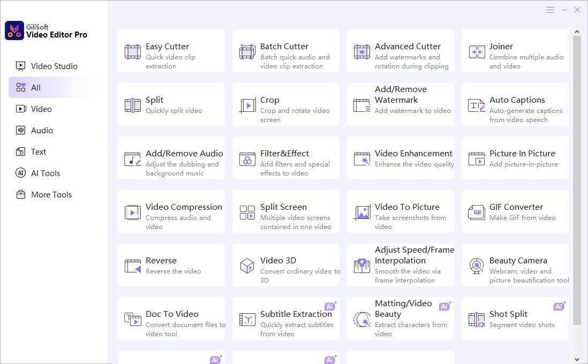Click the GiliSoft Video Editor Pro logo

[x=14, y=31]
